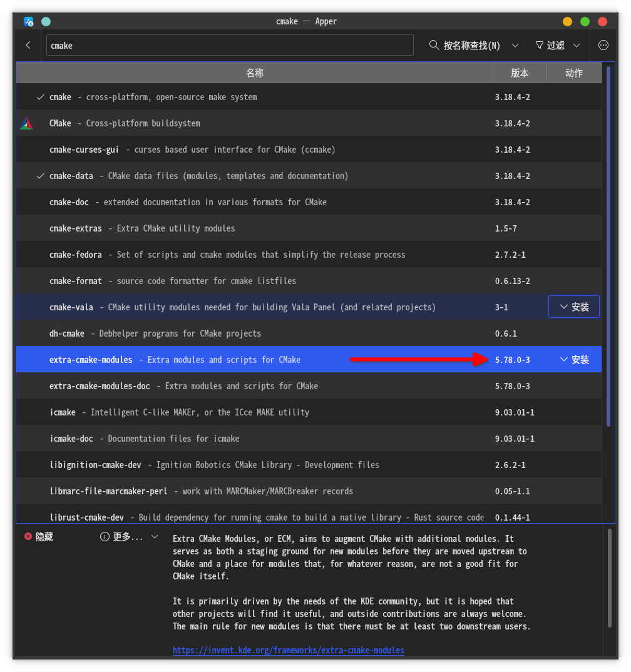The image size is (631, 672).
Task: Click installed checkmark of cmake package
Action: 40,97
